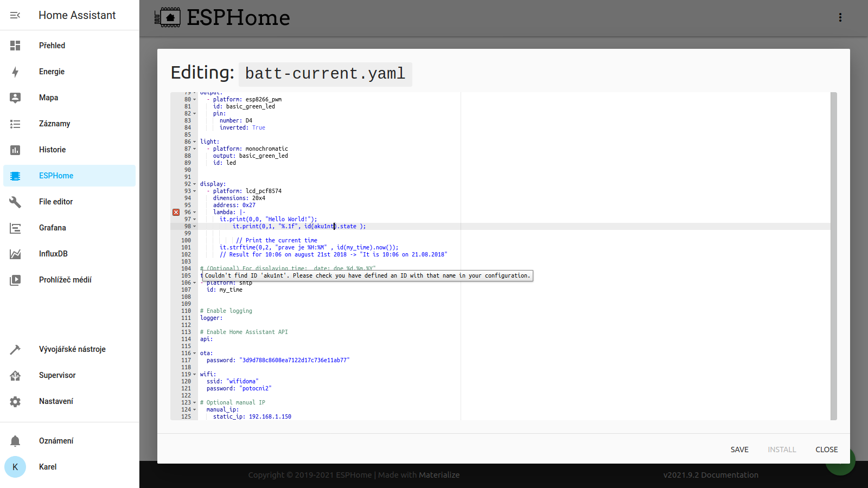Open Historie chart icon
Viewport: 868px width, 488px height.
click(x=15, y=150)
